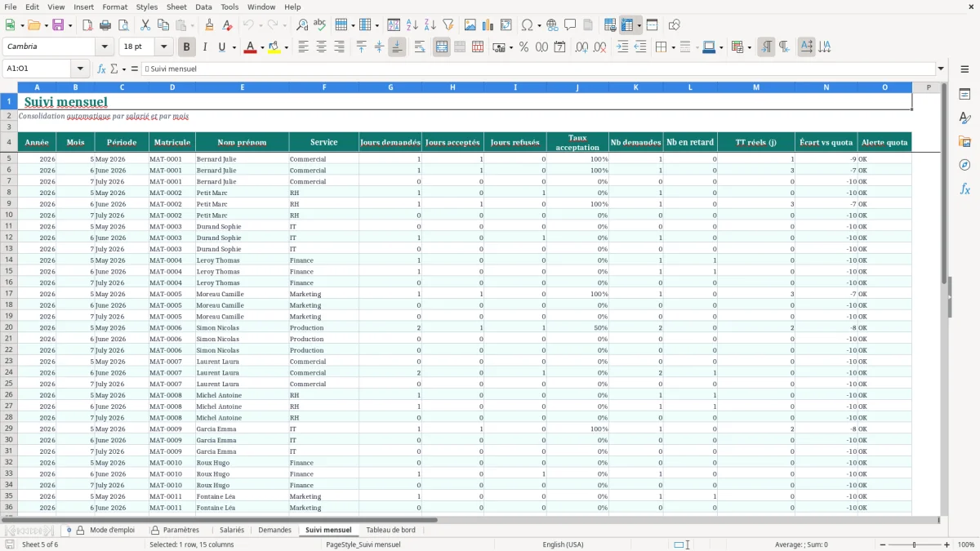The image size is (980, 551).
Task: Click the Cut scissors icon
Action: (145, 25)
